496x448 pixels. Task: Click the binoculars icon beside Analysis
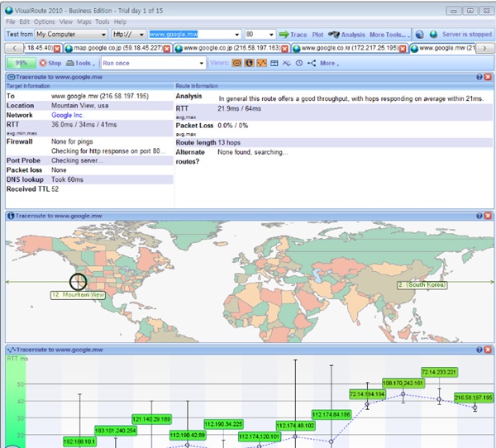pyautogui.click(x=333, y=34)
